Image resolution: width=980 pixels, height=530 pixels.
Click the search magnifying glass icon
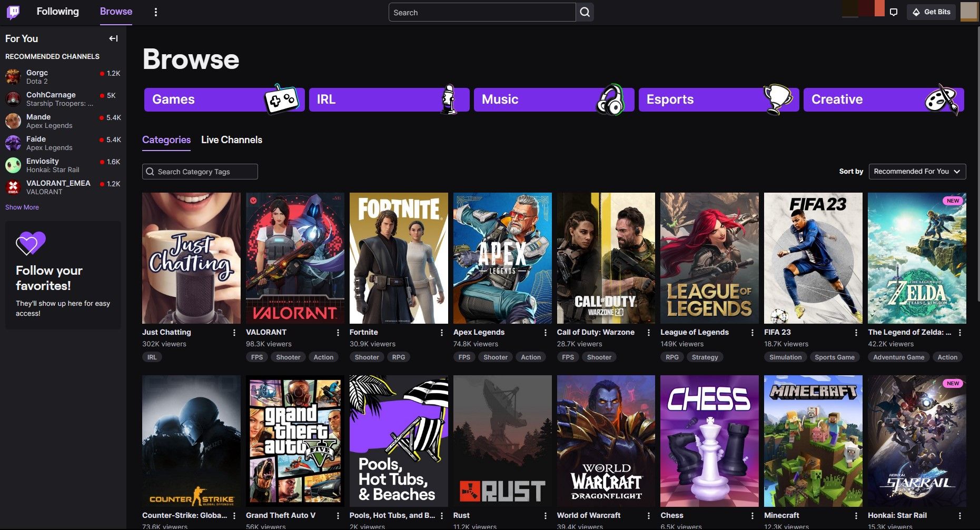coord(585,12)
